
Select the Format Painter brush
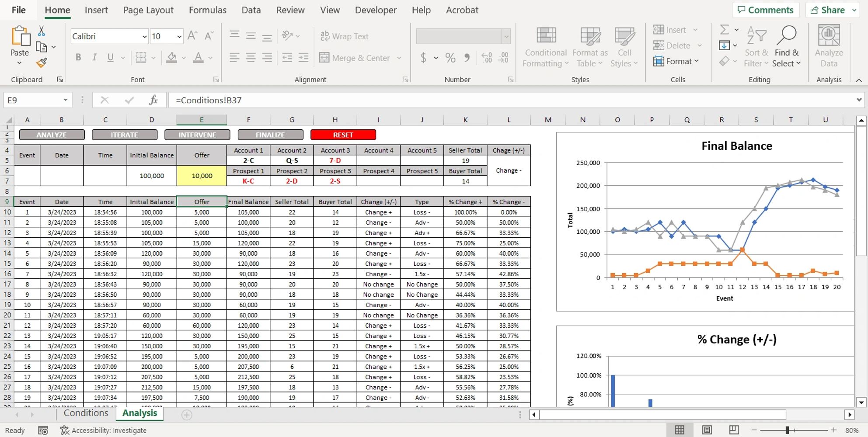(42, 63)
